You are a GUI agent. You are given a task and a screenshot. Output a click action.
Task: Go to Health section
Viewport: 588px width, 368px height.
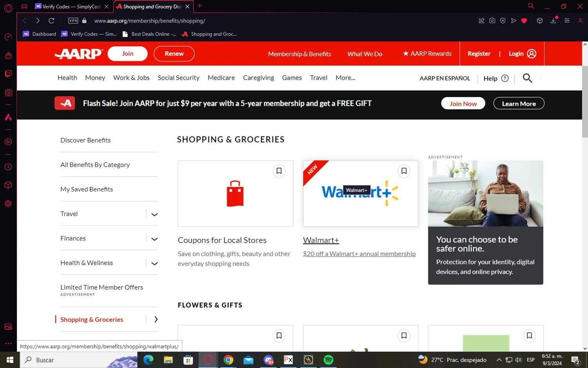67,78
